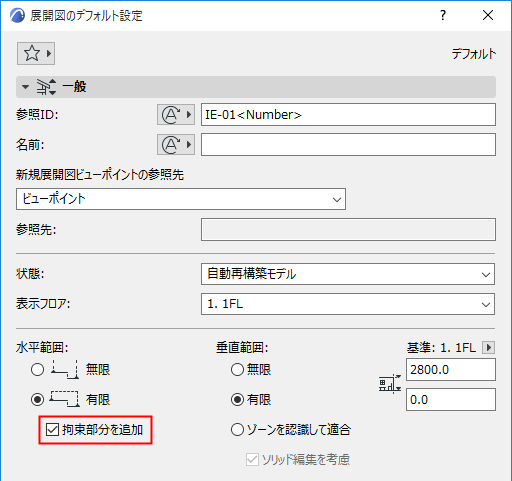This screenshot has width=512, height=481.
Task: Select ゾーンを認識して適合 radio button
Action: pyautogui.click(x=237, y=430)
